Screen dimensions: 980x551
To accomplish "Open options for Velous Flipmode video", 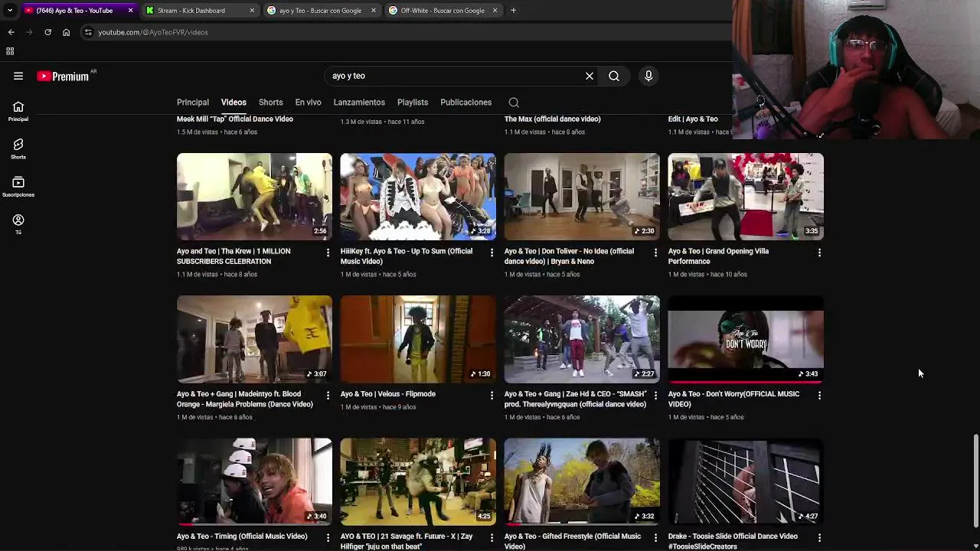I will pos(492,396).
